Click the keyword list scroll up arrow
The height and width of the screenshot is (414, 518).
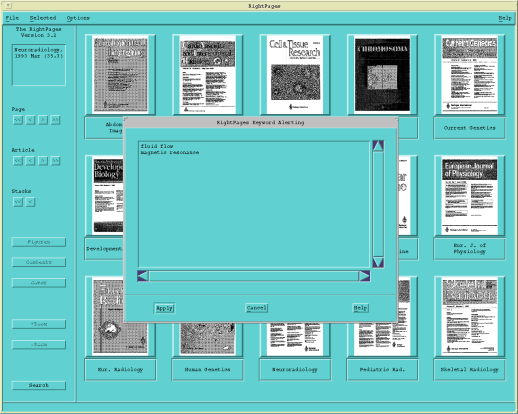pyautogui.click(x=378, y=146)
